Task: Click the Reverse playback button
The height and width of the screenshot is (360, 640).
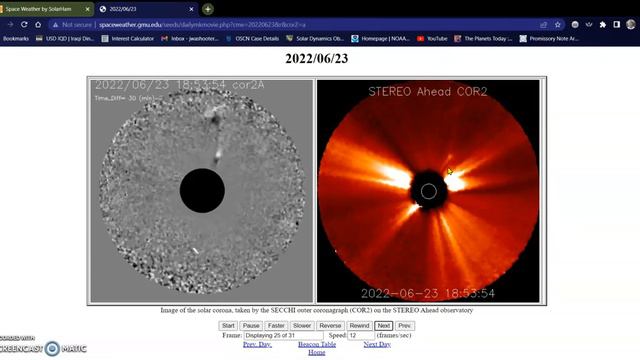Action: (330, 326)
